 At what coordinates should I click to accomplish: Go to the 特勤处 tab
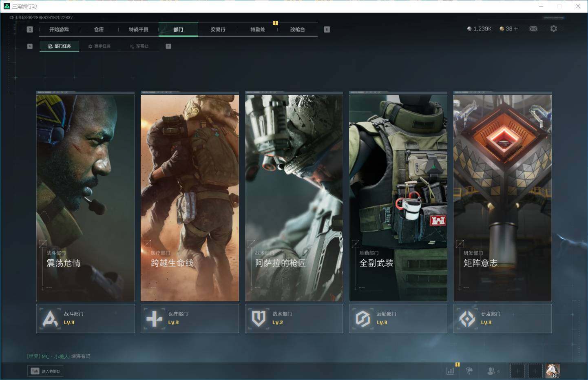pyautogui.click(x=258, y=29)
